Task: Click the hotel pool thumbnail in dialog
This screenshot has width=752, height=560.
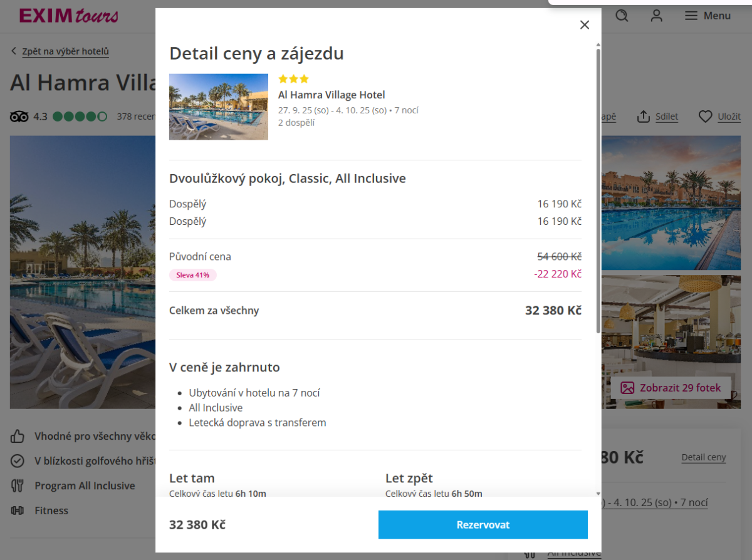Action: (x=219, y=107)
